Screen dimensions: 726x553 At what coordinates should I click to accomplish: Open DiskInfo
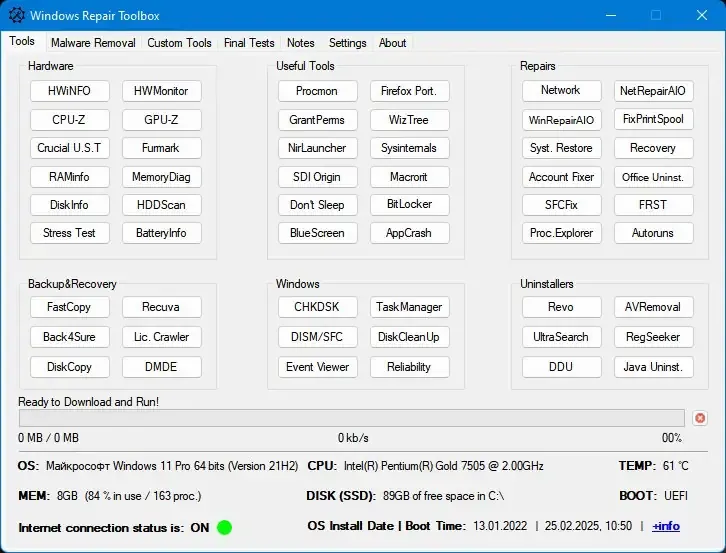tap(69, 205)
